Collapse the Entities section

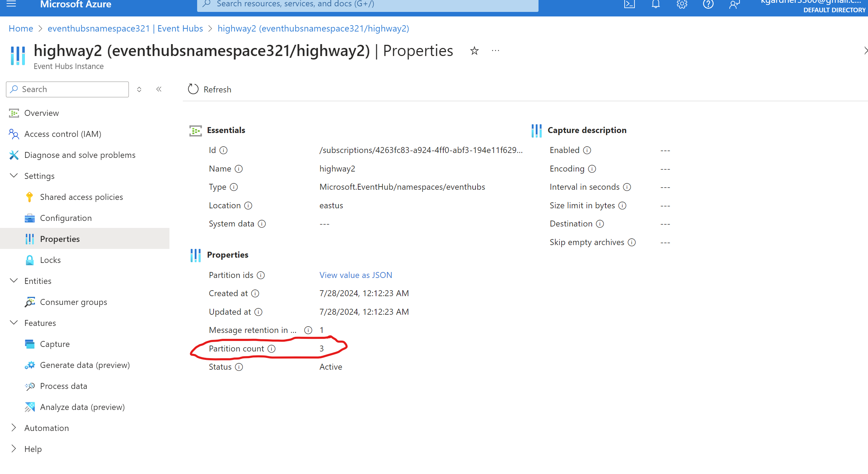[x=14, y=281]
